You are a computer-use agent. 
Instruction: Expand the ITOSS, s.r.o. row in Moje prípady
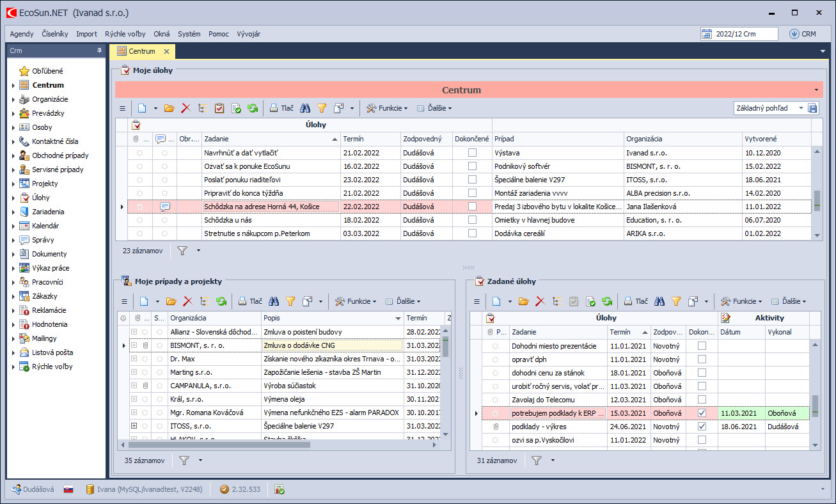pos(134,426)
